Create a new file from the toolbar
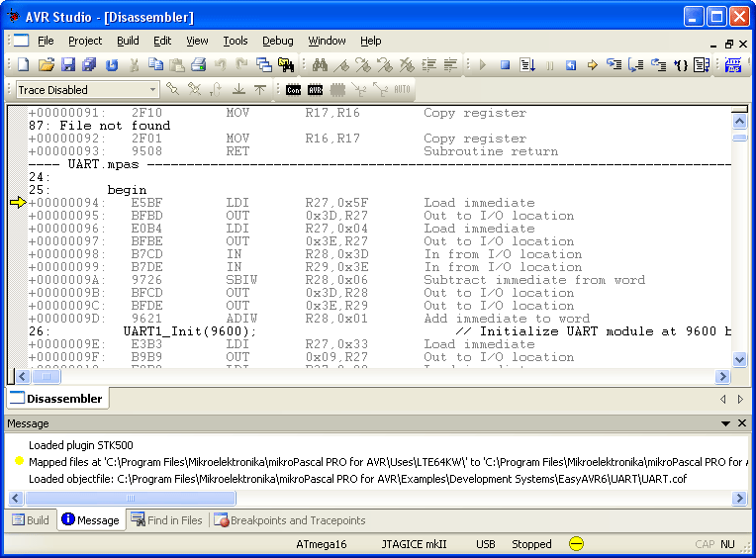The width and height of the screenshot is (756, 558). 23,64
